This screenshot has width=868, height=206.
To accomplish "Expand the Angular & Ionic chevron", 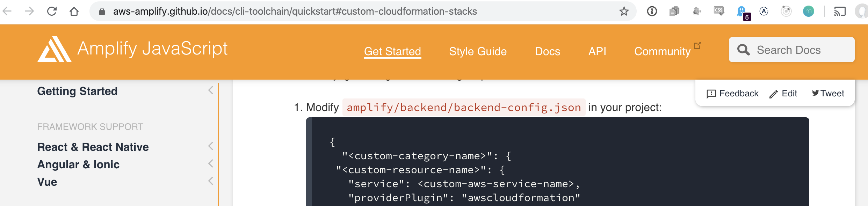I will tap(211, 163).
